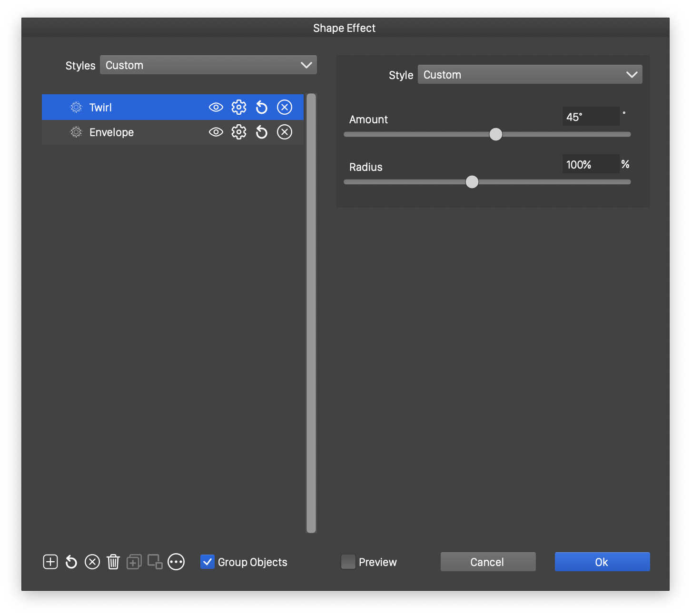691x616 pixels.
Task: Click the trash icon in bottom toolbar
Action: tap(113, 562)
